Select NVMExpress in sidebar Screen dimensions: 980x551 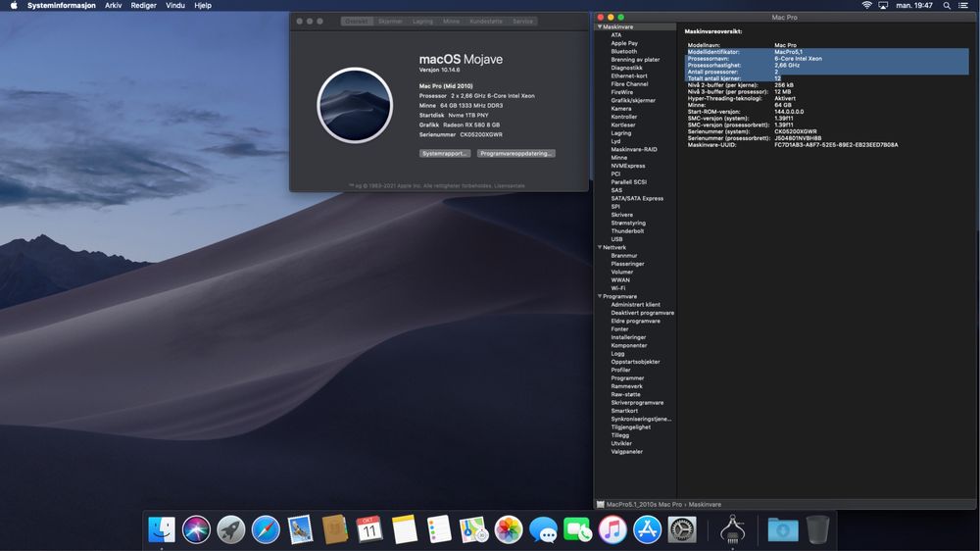[627, 166]
